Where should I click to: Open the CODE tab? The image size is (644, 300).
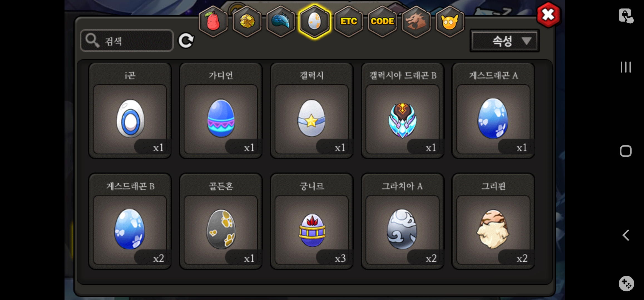[382, 22]
